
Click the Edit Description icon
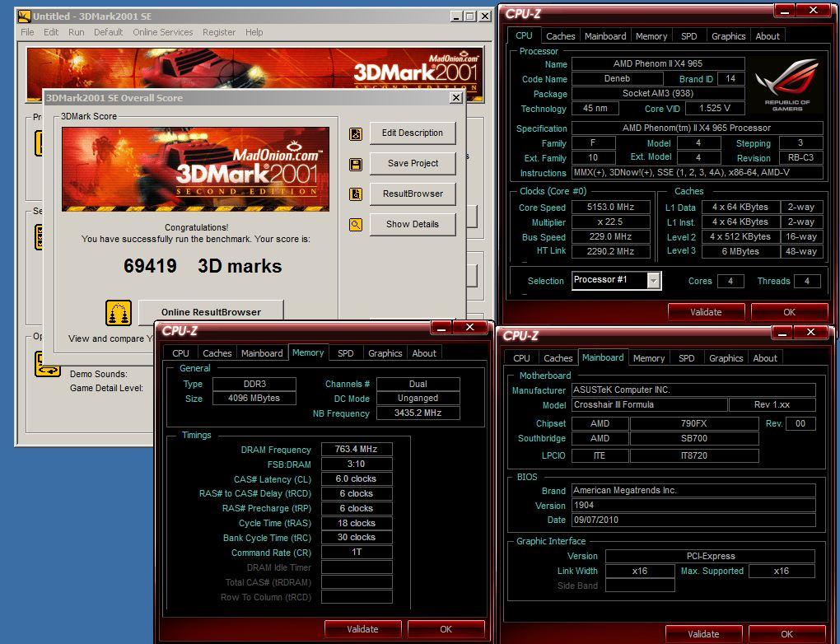pos(356,134)
